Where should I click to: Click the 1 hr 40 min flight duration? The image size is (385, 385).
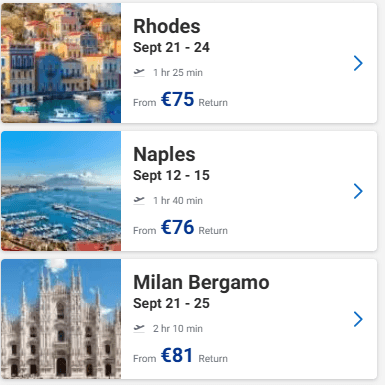(x=178, y=201)
